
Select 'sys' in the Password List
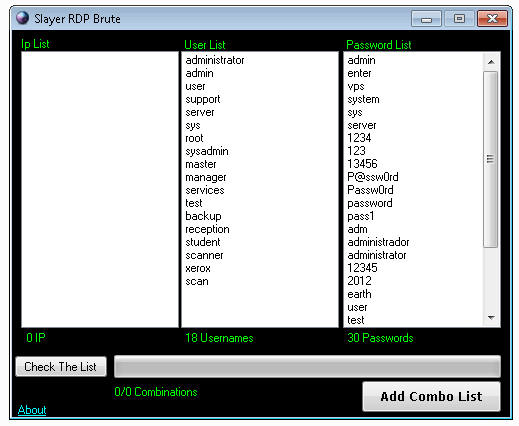click(355, 112)
